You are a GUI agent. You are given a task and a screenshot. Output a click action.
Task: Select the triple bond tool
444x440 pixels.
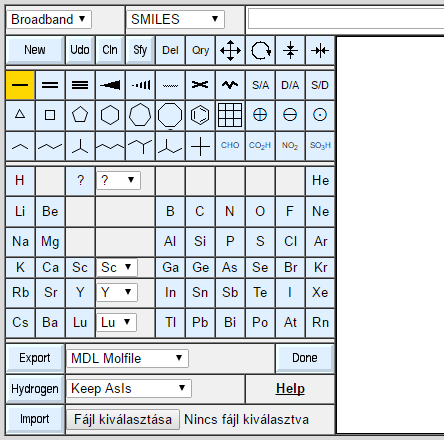coord(80,85)
